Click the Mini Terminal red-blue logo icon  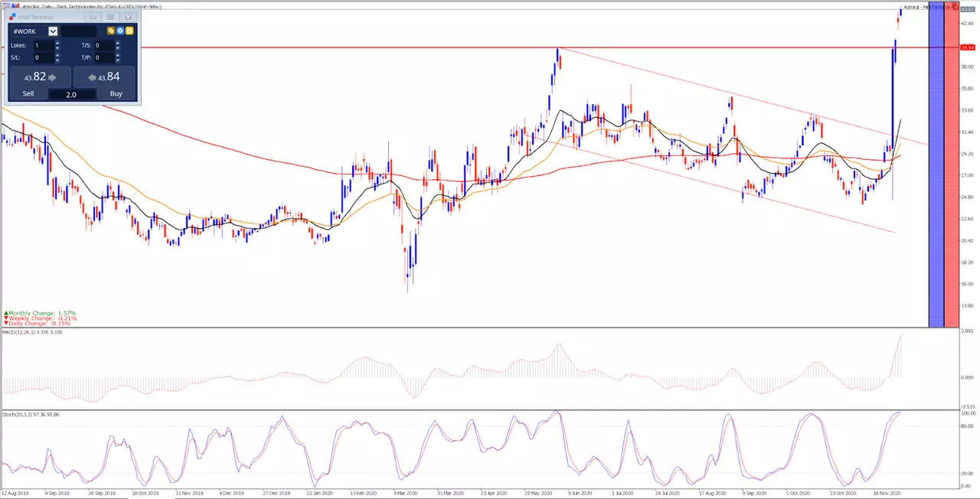pyautogui.click(x=12, y=16)
